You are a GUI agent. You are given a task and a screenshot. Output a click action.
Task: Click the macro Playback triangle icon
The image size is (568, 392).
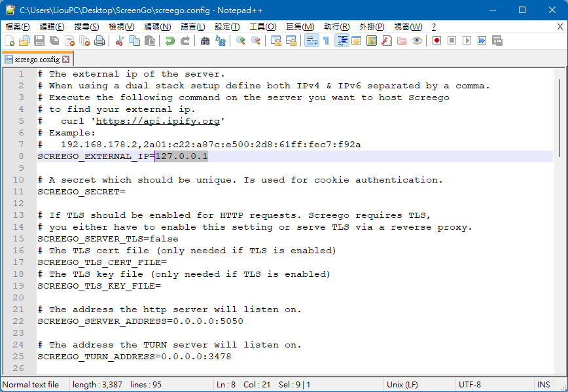point(467,41)
